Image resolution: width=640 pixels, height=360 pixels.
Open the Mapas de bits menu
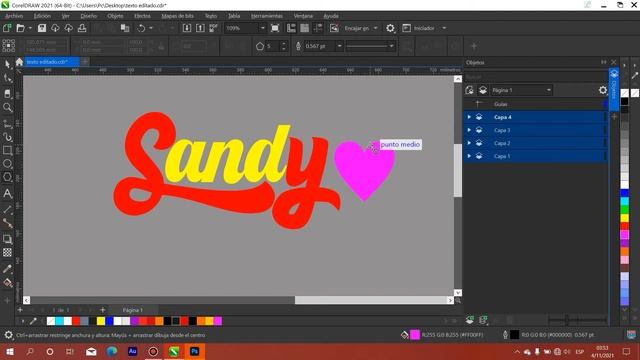coord(178,16)
